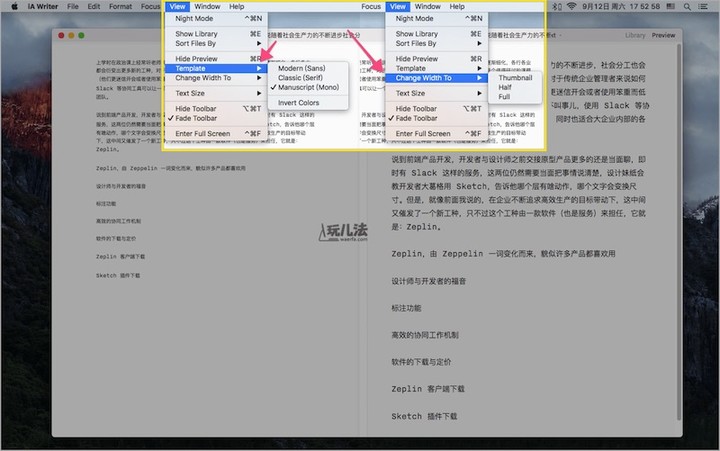Image resolution: width=720 pixels, height=451 pixels.
Task: Select Thumbnail width option
Action: click(x=515, y=78)
